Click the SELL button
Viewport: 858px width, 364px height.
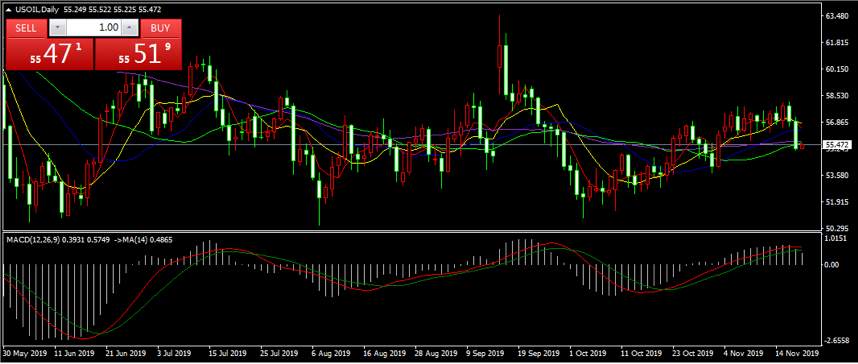26,28
